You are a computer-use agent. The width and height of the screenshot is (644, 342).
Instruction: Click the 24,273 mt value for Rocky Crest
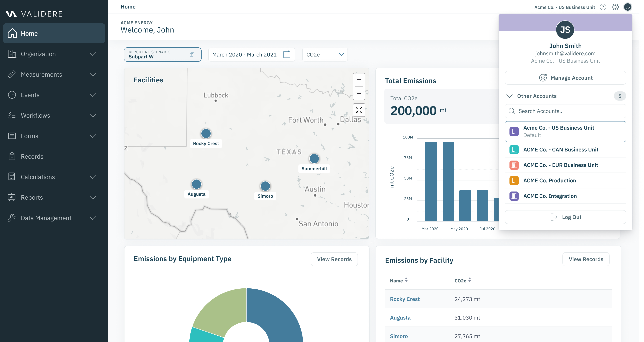point(467,299)
